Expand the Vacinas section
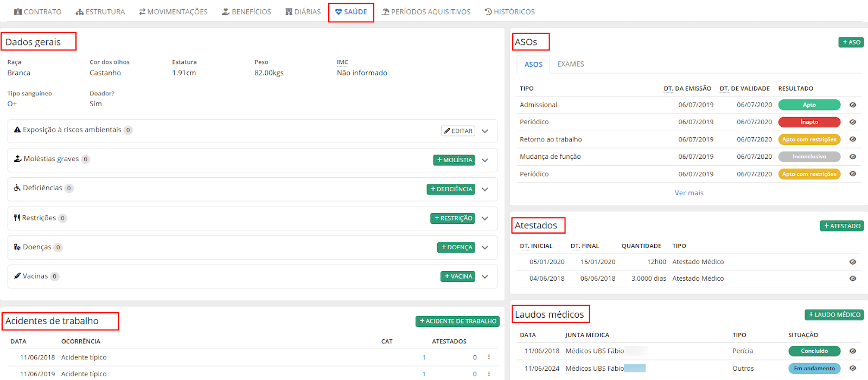Screen dimensions: 868x380 click(x=485, y=276)
